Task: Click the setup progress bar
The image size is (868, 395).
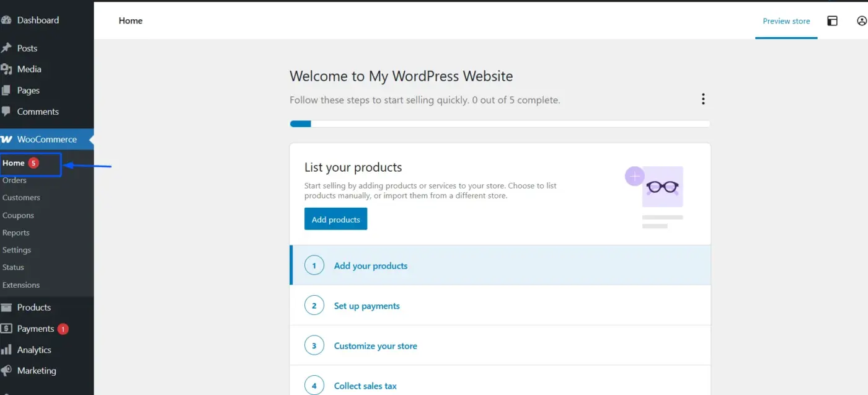Action: pyautogui.click(x=500, y=124)
